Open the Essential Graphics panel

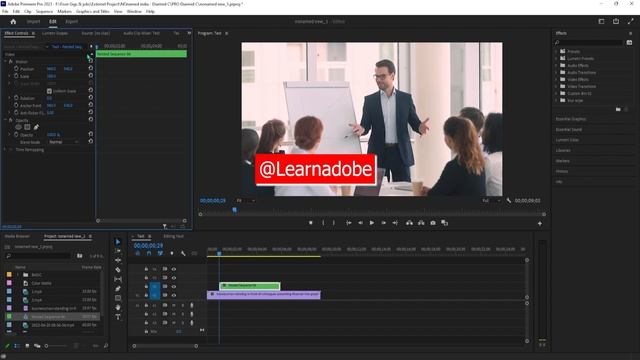(571, 119)
